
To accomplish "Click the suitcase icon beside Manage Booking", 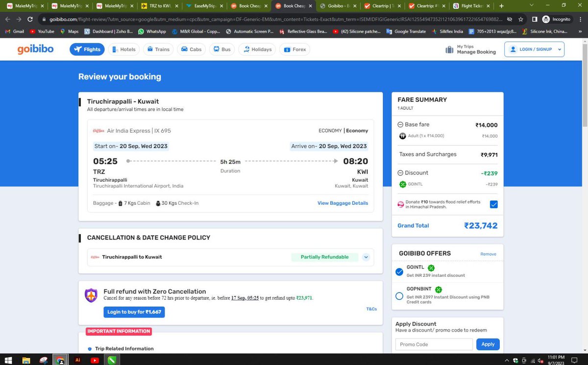I will pyautogui.click(x=449, y=49).
